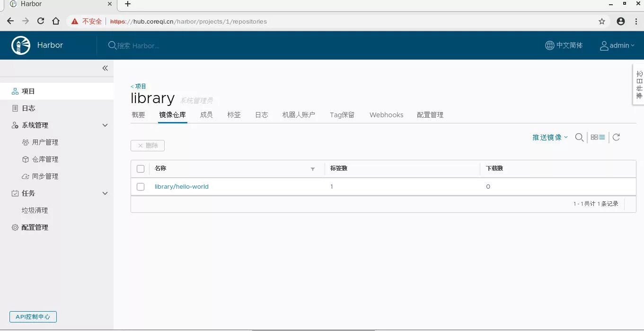Click the admin user avatar icon
This screenshot has height=331, width=644.
click(604, 45)
